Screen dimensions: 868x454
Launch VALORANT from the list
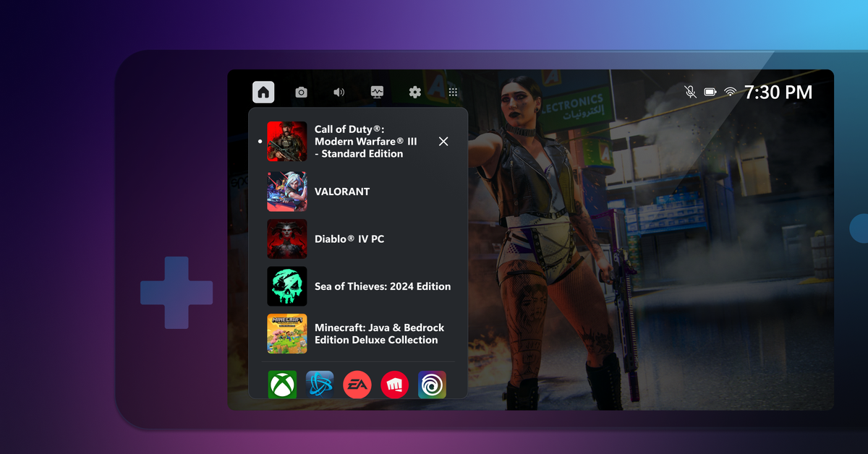[x=342, y=192]
